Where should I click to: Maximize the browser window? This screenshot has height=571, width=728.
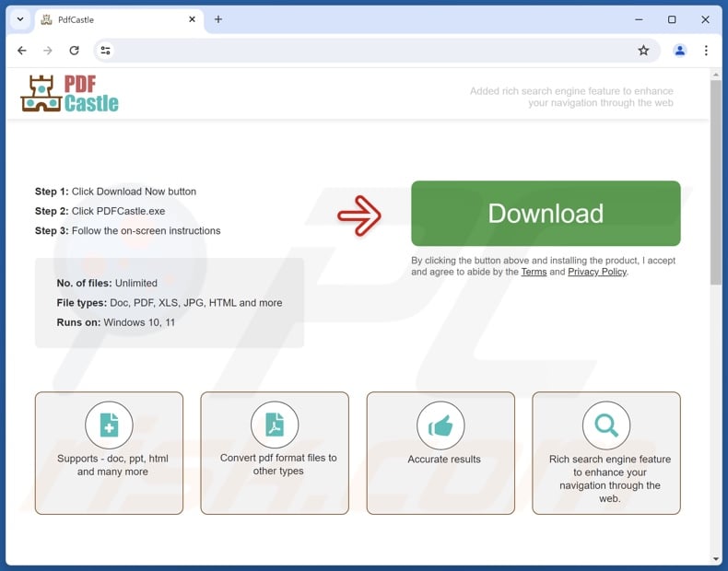click(x=672, y=19)
